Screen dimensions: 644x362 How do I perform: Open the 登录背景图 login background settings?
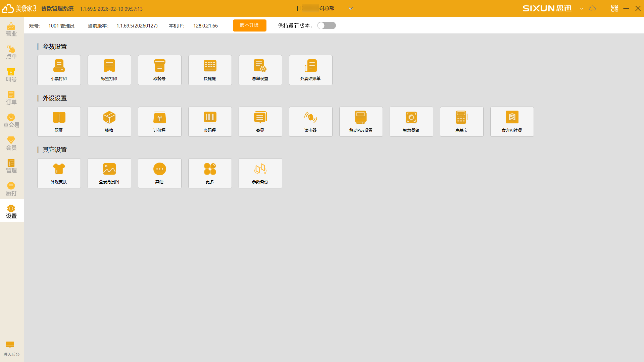(x=109, y=173)
